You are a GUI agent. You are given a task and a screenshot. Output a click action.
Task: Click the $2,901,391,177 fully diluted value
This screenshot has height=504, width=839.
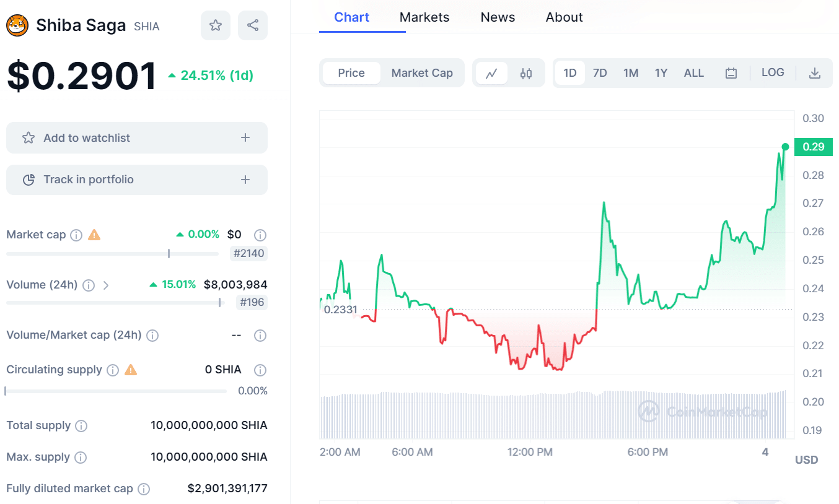pos(227,489)
